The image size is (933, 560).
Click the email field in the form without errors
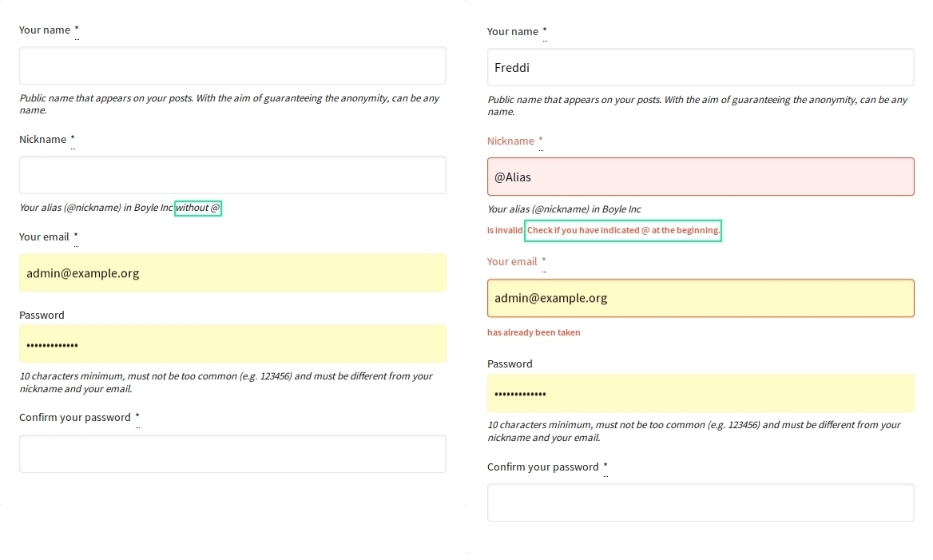pyautogui.click(x=232, y=273)
